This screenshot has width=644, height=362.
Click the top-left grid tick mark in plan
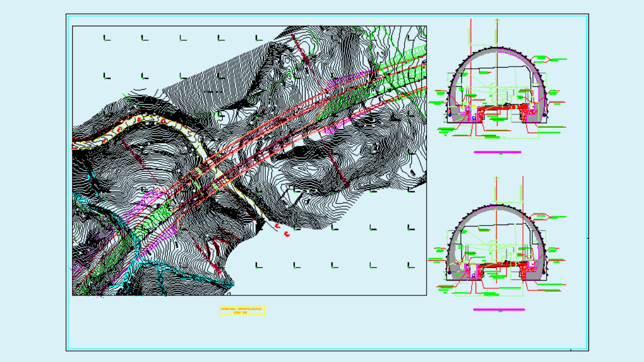coord(106,39)
